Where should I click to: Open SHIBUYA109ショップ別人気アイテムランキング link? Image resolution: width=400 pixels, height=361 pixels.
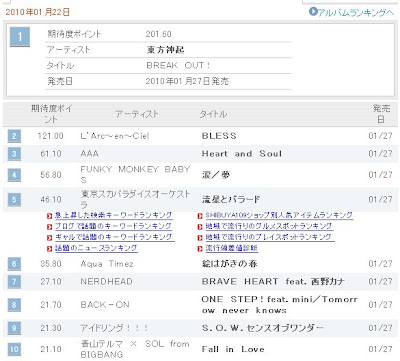pyautogui.click(x=279, y=215)
